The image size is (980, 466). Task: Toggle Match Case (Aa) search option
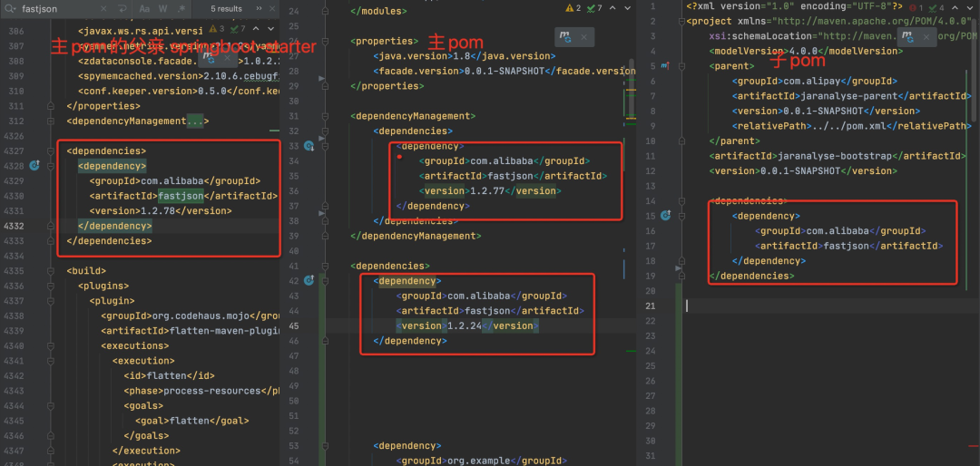click(144, 9)
